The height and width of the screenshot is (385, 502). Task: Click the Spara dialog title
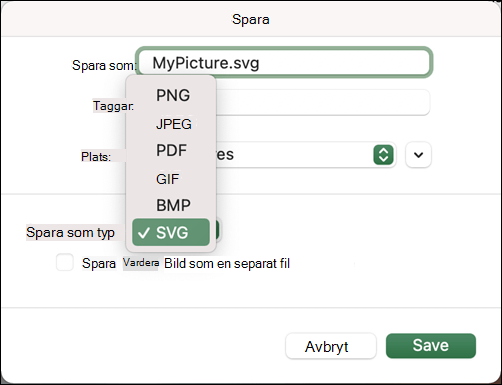pyautogui.click(x=251, y=19)
